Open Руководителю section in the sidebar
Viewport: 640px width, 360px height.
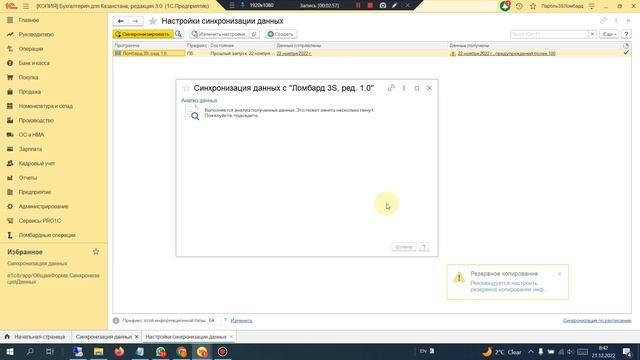(36, 34)
